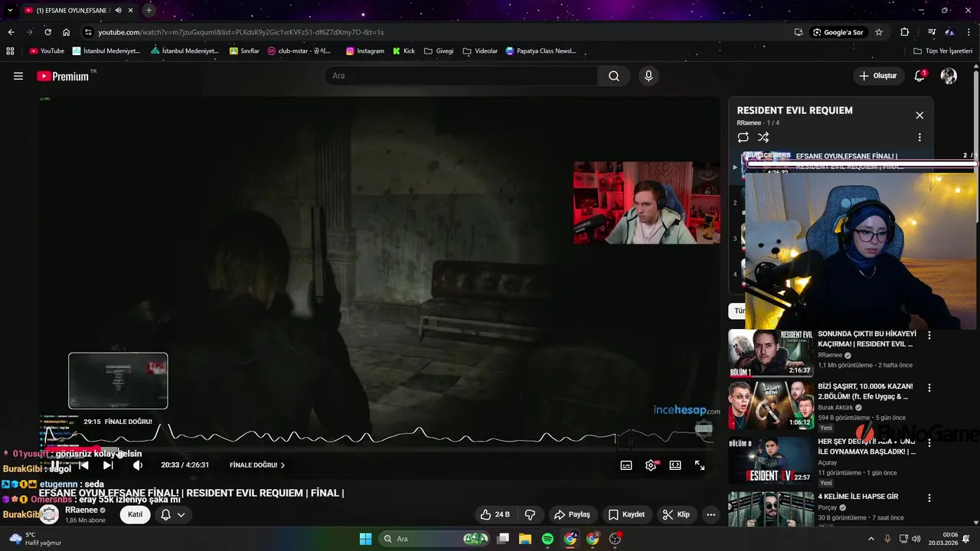Open the Givegi bookmarks folder
Image resolution: width=980 pixels, height=551 pixels.
pyautogui.click(x=438, y=51)
